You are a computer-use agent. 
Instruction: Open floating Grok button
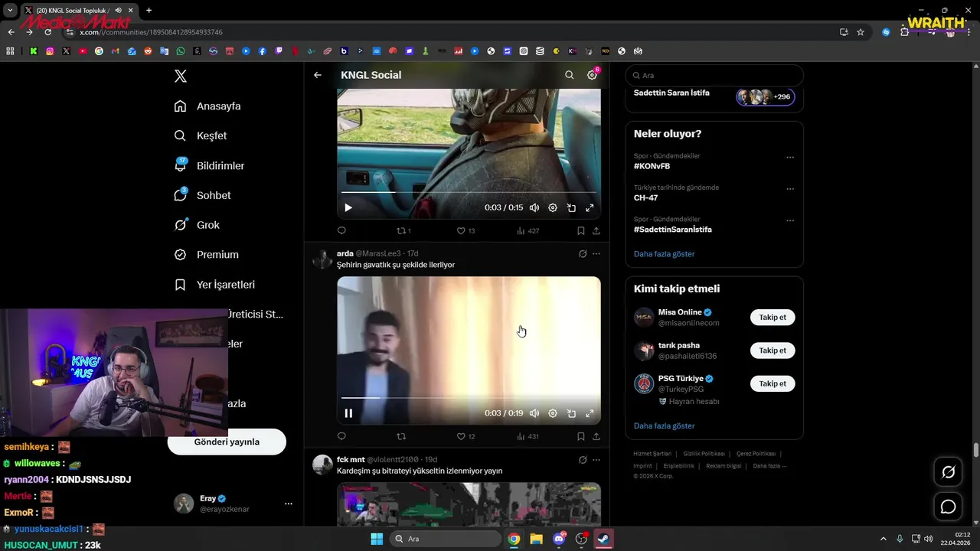pos(948,472)
